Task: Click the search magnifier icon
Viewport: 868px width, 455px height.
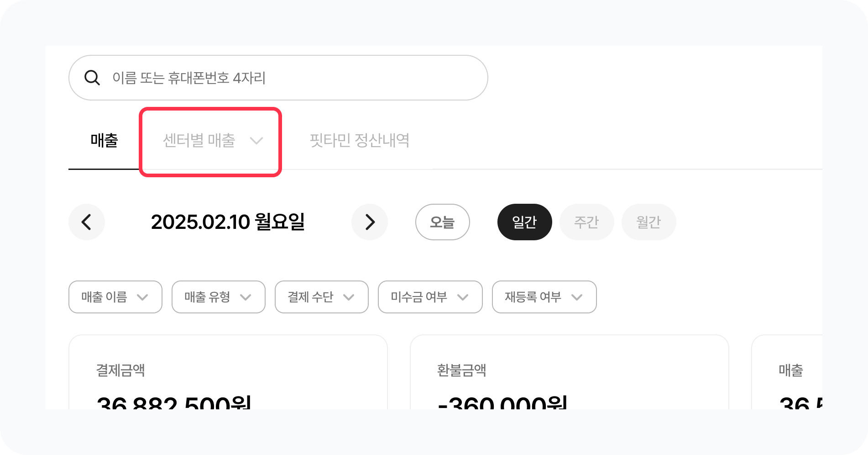Action: [x=92, y=78]
